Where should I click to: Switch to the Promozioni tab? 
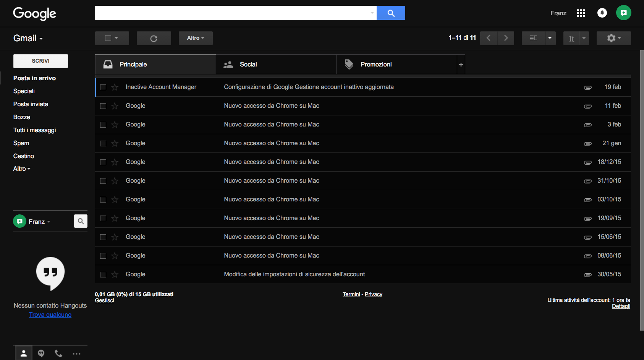396,64
